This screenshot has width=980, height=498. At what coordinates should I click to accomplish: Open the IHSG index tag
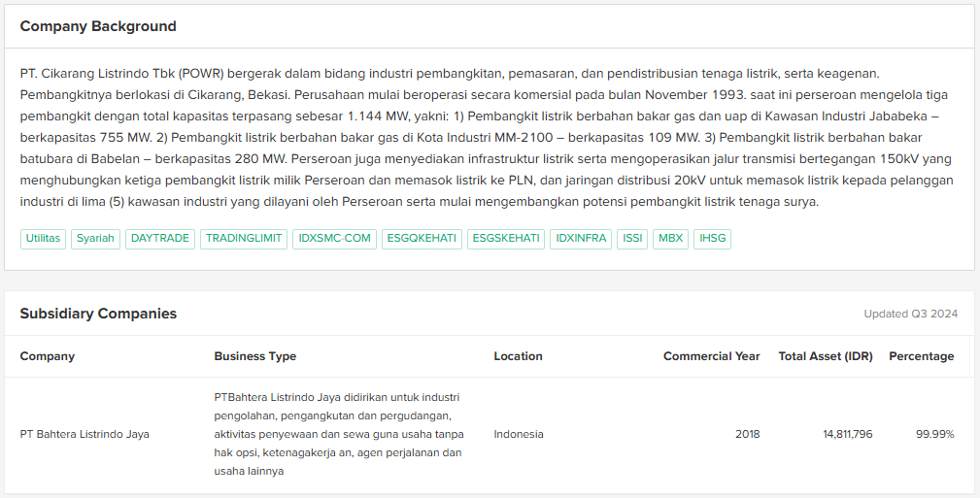point(712,239)
